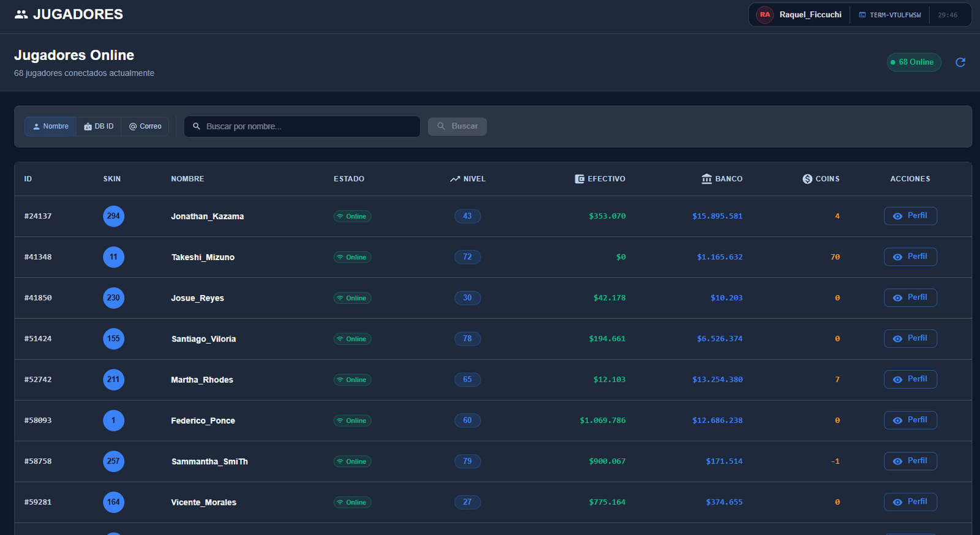Click the 68 Online status pill

pyautogui.click(x=914, y=62)
